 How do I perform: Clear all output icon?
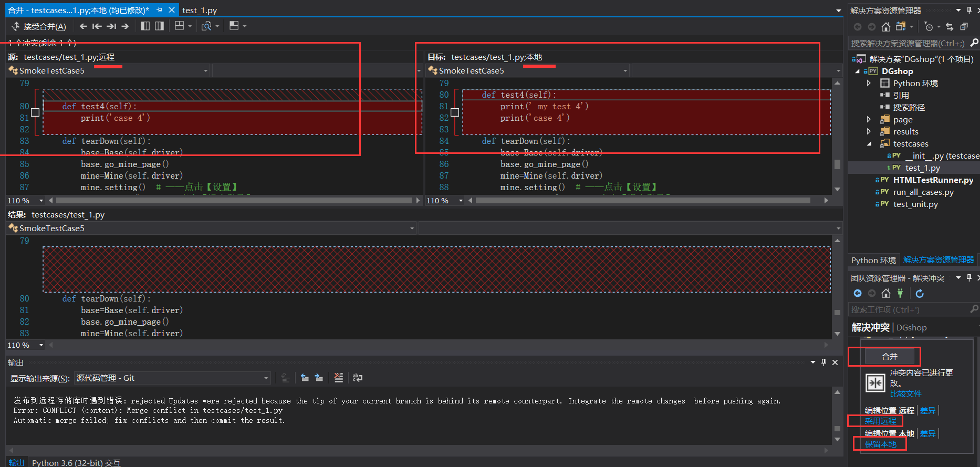click(339, 378)
